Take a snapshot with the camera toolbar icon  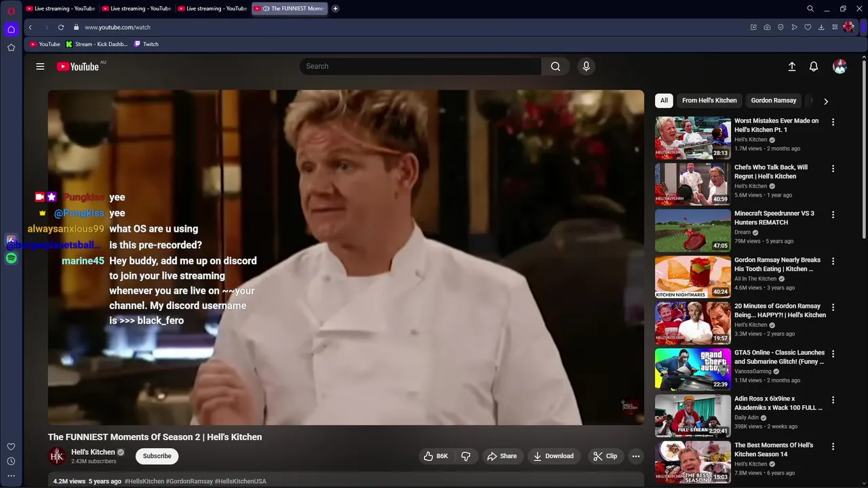click(767, 27)
